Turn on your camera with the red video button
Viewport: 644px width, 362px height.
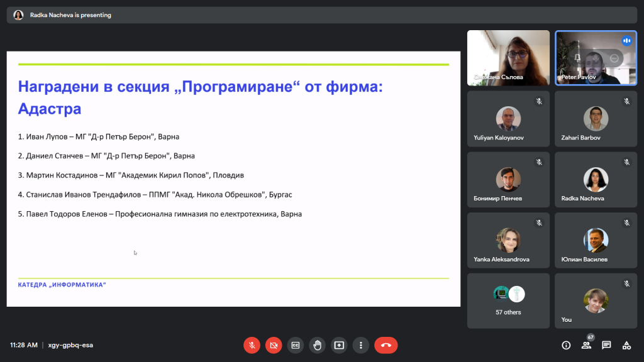[x=274, y=345]
